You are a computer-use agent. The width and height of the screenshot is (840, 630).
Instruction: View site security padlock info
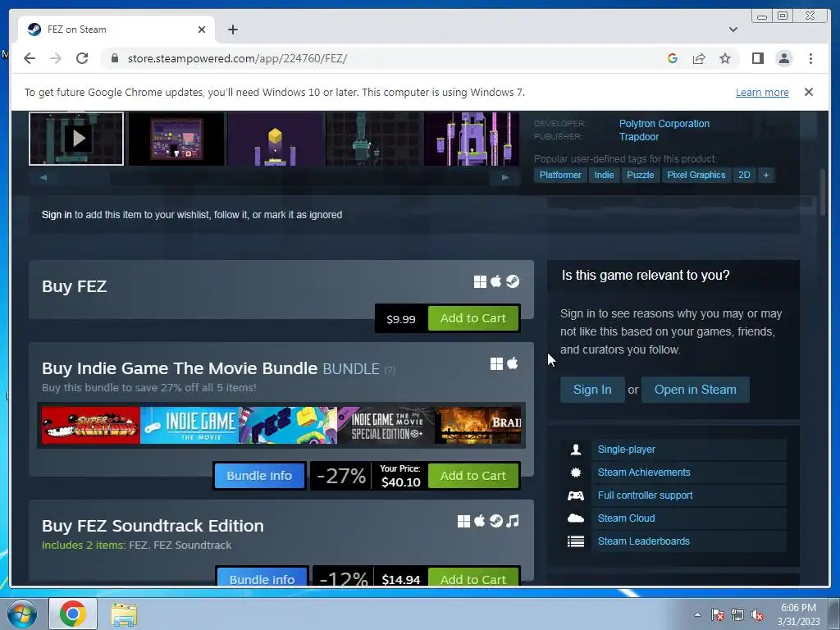coord(114,58)
